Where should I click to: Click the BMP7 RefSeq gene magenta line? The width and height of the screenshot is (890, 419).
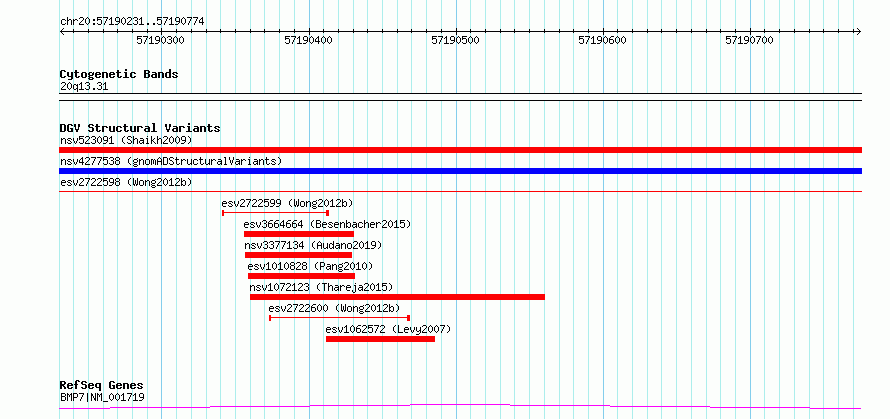(x=460, y=407)
